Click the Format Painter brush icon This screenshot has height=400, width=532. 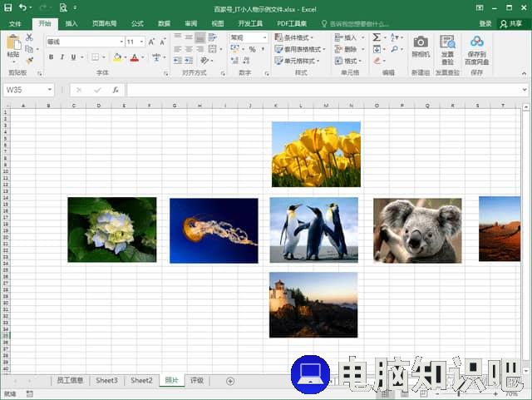(x=29, y=61)
